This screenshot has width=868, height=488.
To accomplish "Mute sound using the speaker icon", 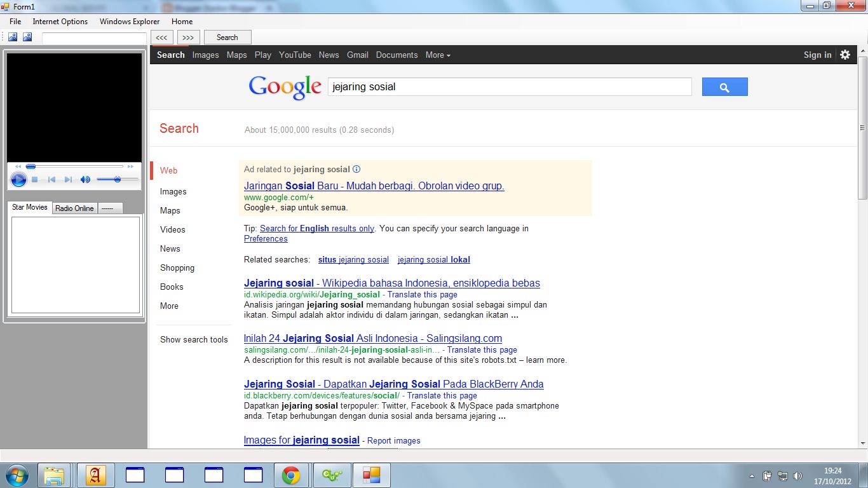I will pos(85,180).
